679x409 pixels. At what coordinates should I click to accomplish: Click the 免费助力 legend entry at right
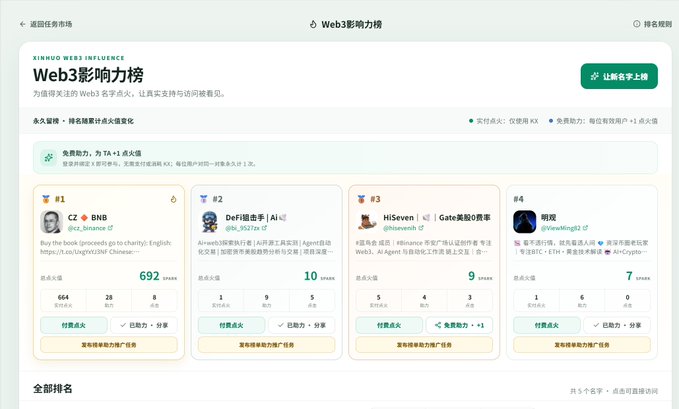(x=603, y=121)
